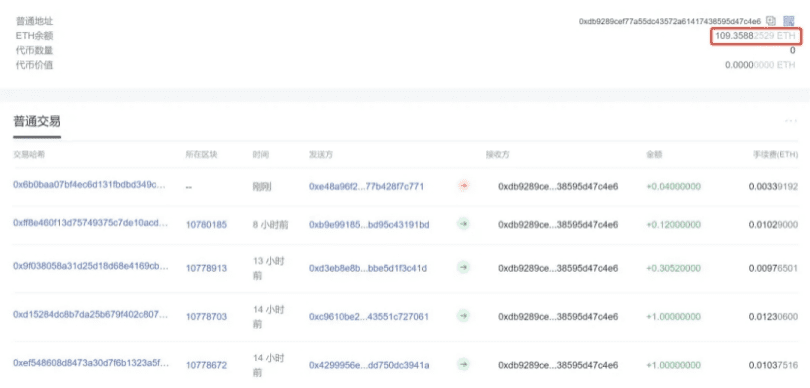Image resolution: width=810 pixels, height=388 pixels.
Task: Show the address QR code icon
Action: coord(788,21)
